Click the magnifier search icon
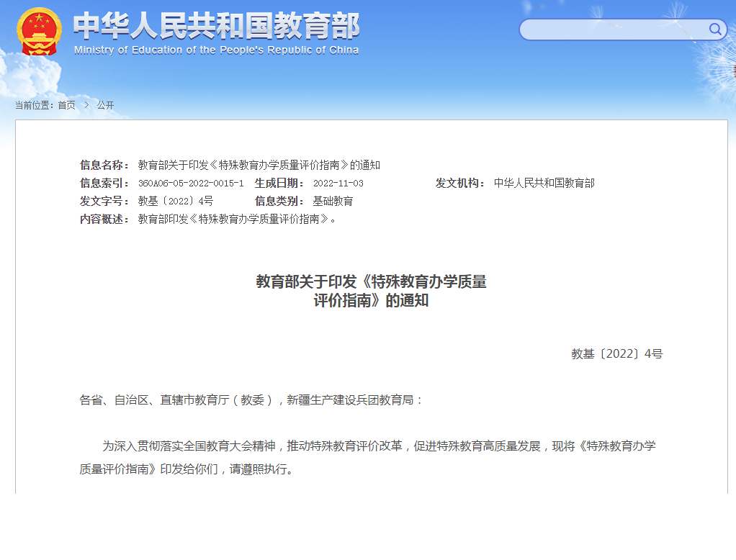 [715, 29]
